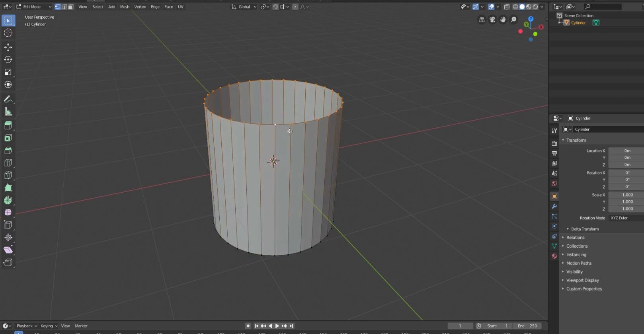Switch to material preview shading
Image resolution: width=644 pixels, height=334 pixels.
click(x=529, y=7)
